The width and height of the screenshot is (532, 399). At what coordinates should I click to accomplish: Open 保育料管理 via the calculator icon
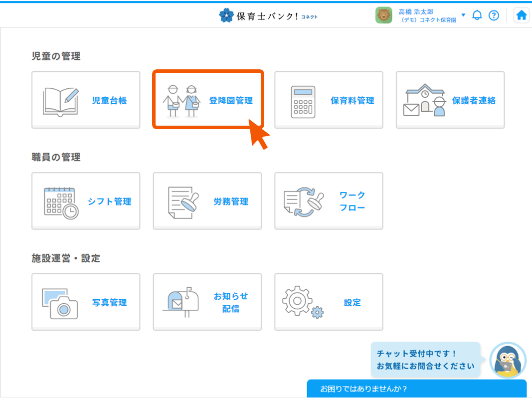pos(328,100)
